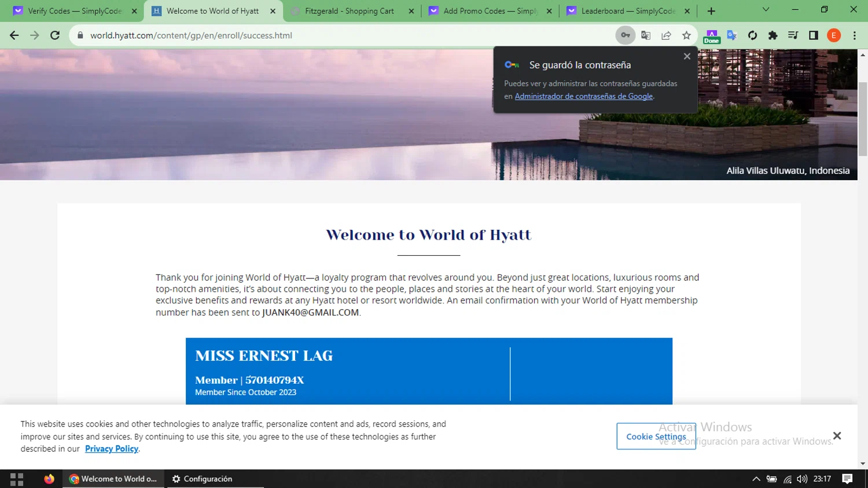
Task: Click Alila Villas Uluwatu, Indonesia caption
Action: coord(788,171)
